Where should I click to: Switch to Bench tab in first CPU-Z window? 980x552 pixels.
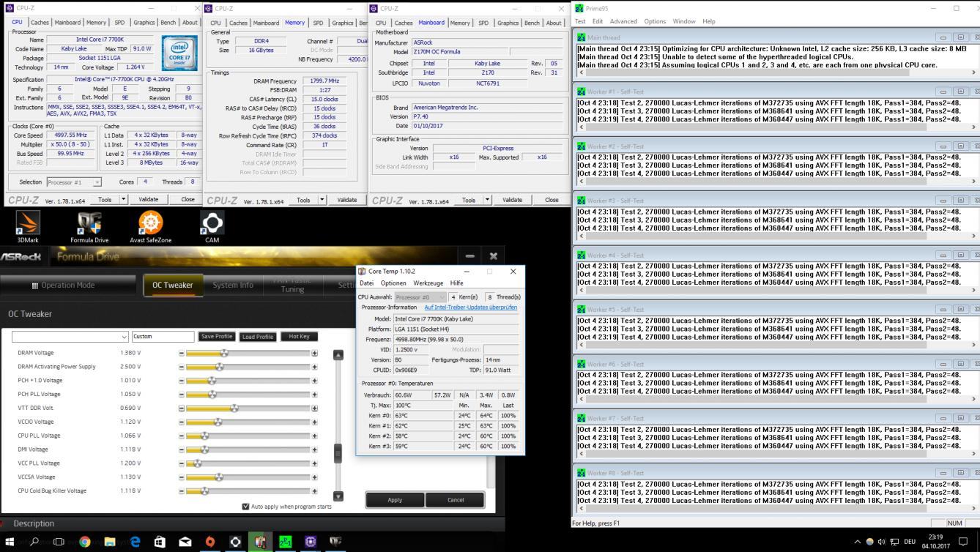tap(168, 23)
